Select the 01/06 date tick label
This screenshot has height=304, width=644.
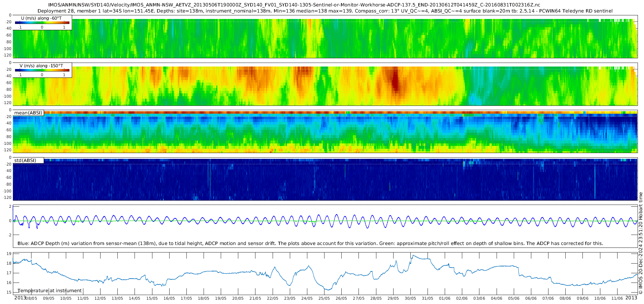point(444,298)
